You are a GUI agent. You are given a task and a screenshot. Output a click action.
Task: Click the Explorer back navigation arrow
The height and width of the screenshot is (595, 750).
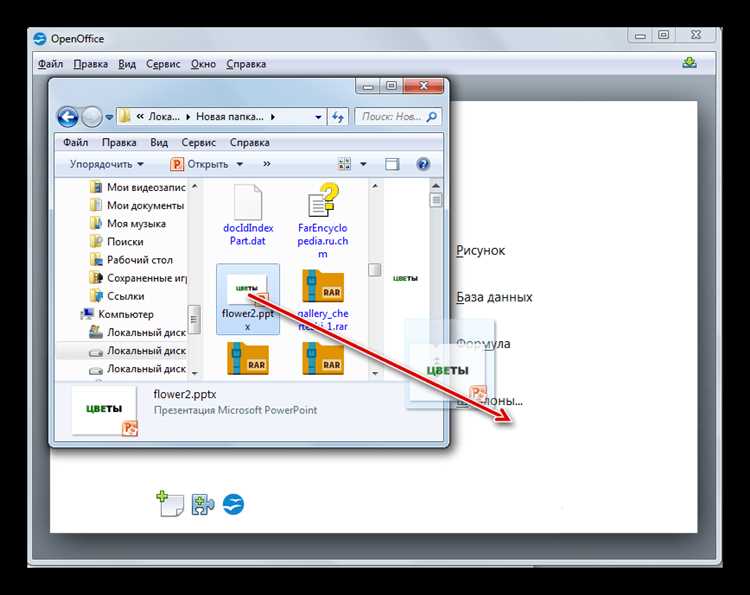pos(67,117)
